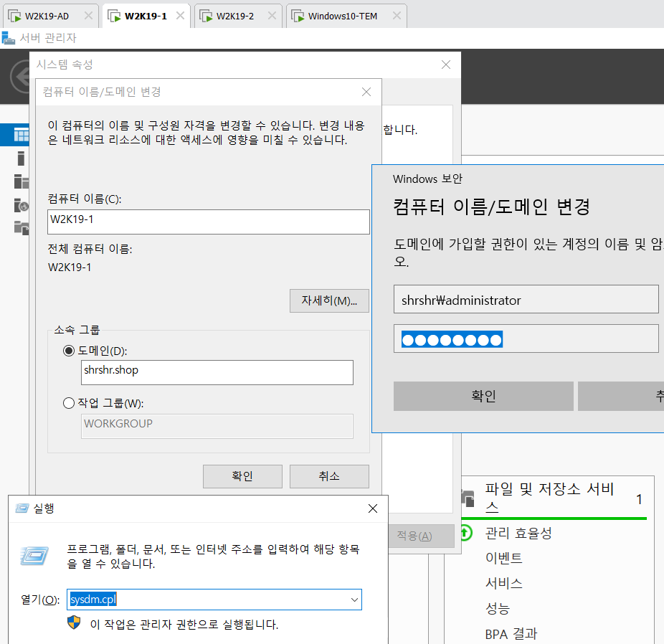Open the Dashboard icon in Server Manager sidebar
The image size is (664, 644).
[22, 135]
